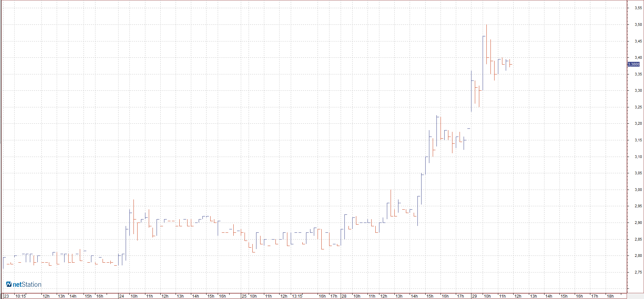Click the 10:15 time axis label
Image resolution: width=644 pixels, height=299 pixels.
point(21,296)
